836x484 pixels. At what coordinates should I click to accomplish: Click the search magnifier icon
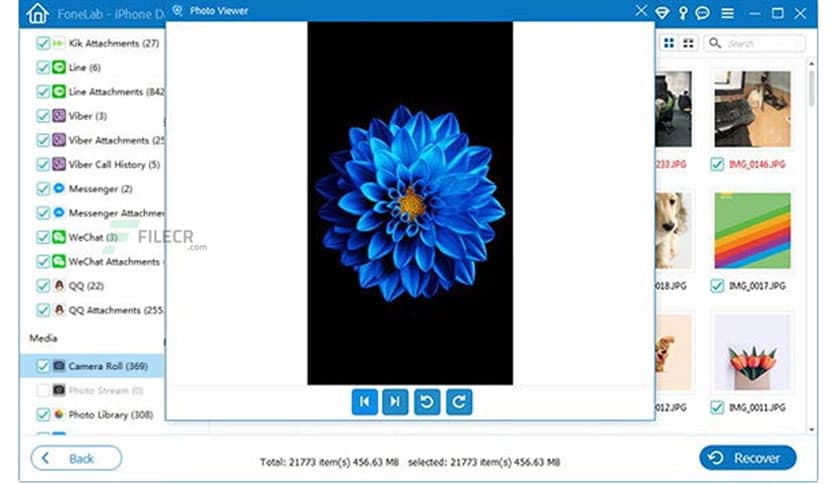coord(715,43)
